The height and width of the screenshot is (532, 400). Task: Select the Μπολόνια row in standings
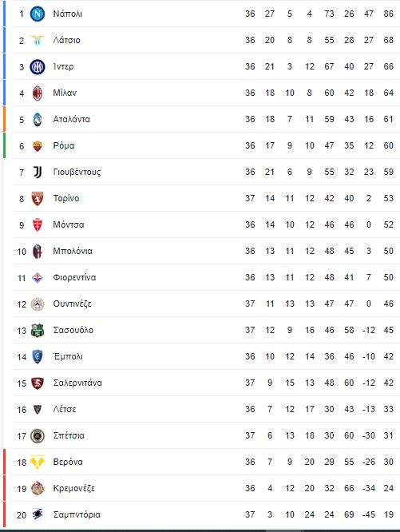pos(206,251)
